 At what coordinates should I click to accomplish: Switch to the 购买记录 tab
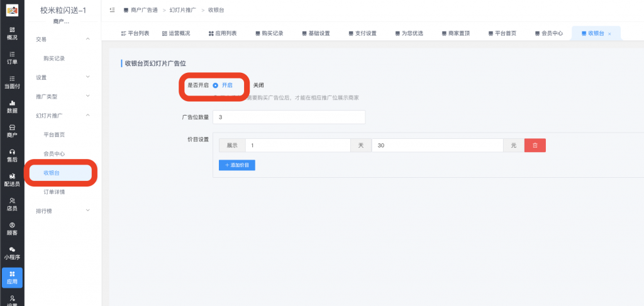pos(269,34)
